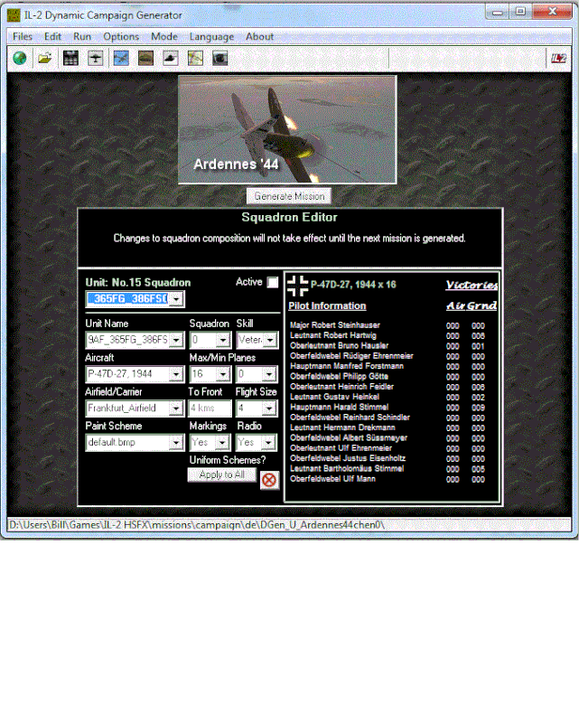This screenshot has height=723, width=588.
Task: Expand the Max Planes dropdown showing 16
Action: pos(223,374)
